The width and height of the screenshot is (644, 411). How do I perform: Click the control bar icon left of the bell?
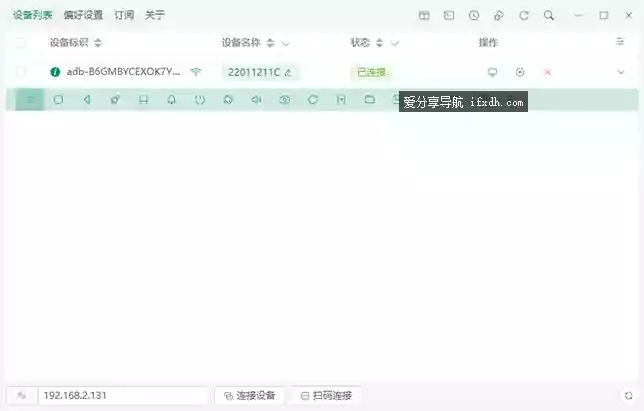[143, 99]
